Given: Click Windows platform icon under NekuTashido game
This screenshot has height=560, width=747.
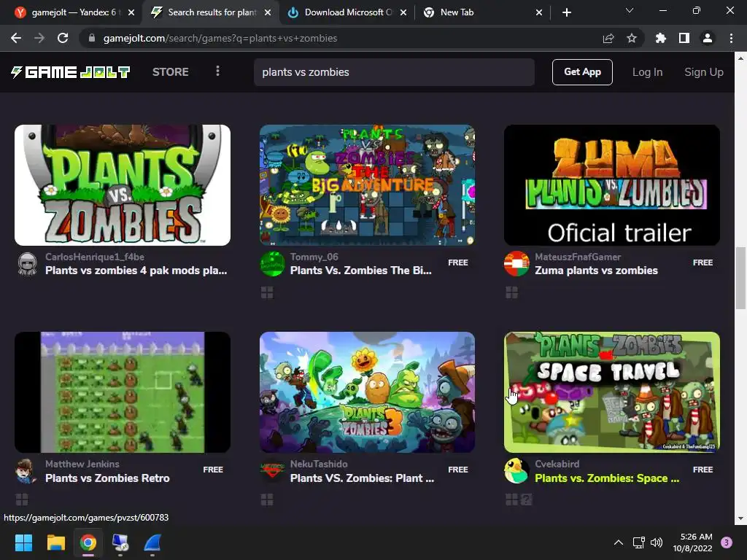Looking at the screenshot, I should [x=267, y=499].
